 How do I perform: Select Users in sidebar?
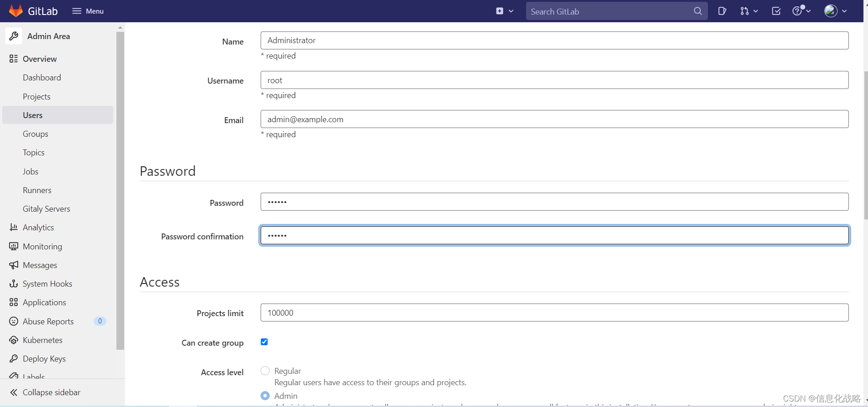pos(58,115)
